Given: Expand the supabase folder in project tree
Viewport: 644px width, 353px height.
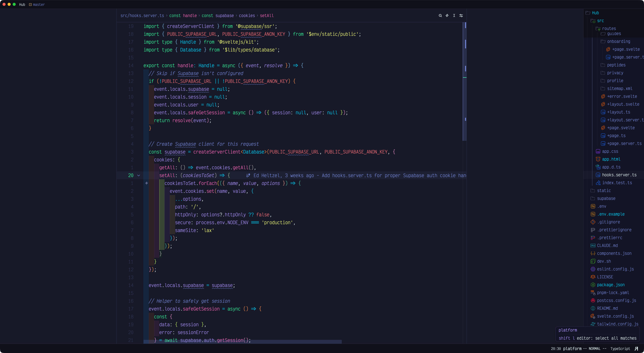Looking at the screenshot, I should pos(603,199).
